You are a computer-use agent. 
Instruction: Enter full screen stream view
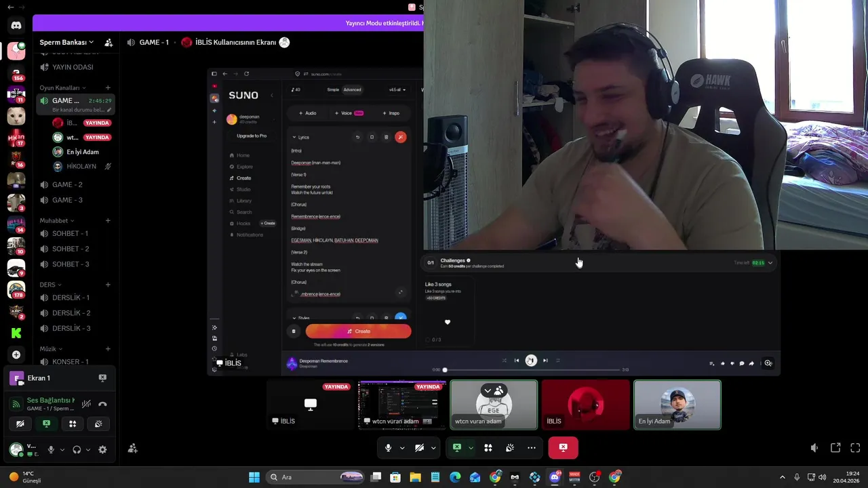tap(855, 448)
